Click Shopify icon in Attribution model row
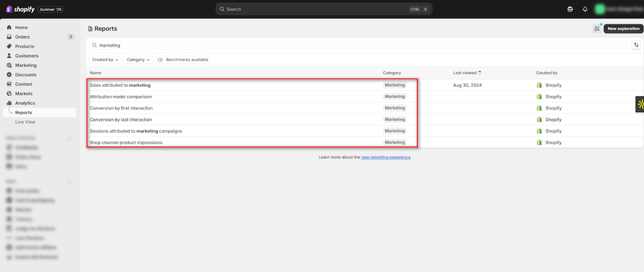644x272 pixels. coord(540,97)
